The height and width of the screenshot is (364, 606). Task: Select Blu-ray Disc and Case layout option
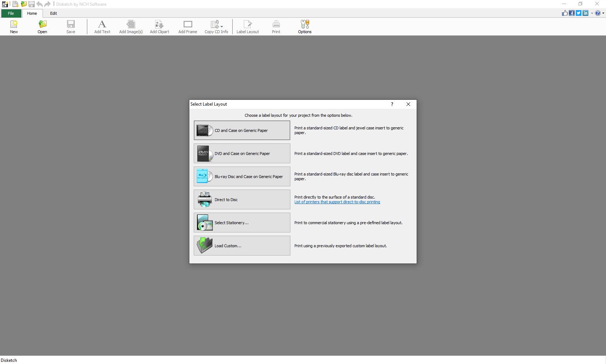242,176
